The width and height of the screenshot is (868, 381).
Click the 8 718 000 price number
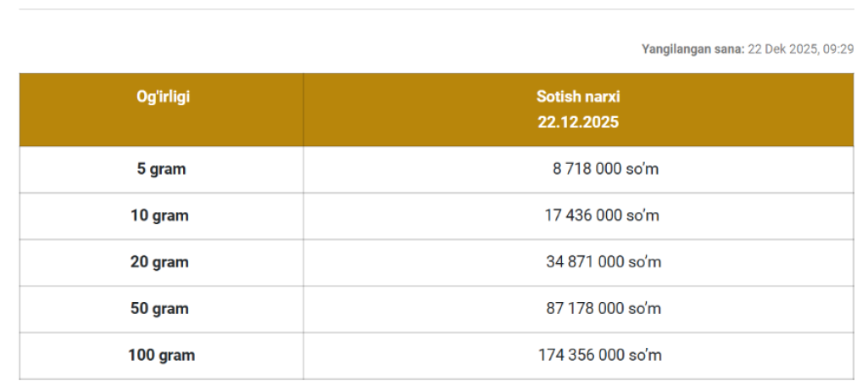click(587, 169)
